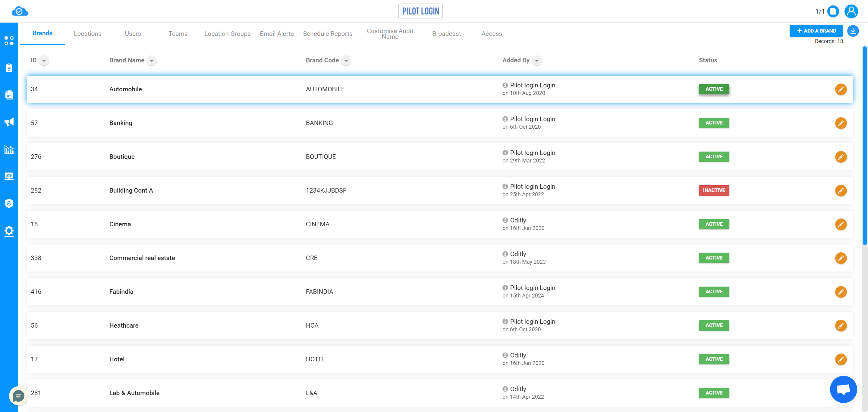Open the training graduation-cap sidebar icon
The image size is (868, 412).
coord(9,176)
